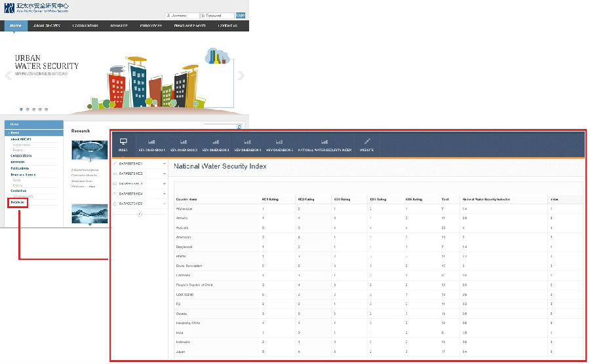The image size is (590, 364).
Task: Open the Database link in sidebar
Action: pyautogui.click(x=18, y=202)
